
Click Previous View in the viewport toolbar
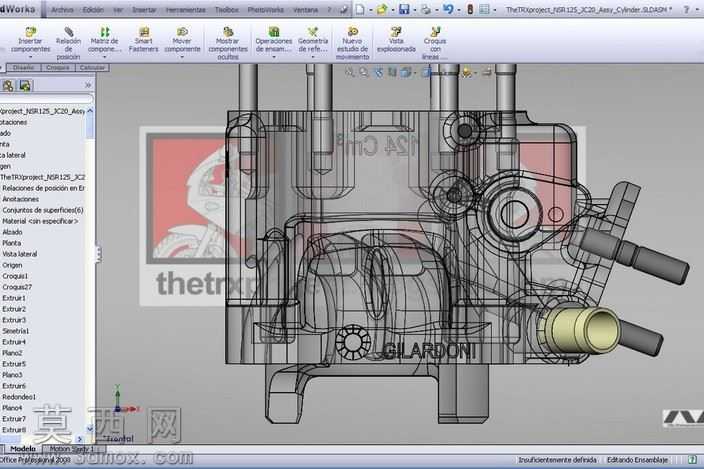point(378,72)
